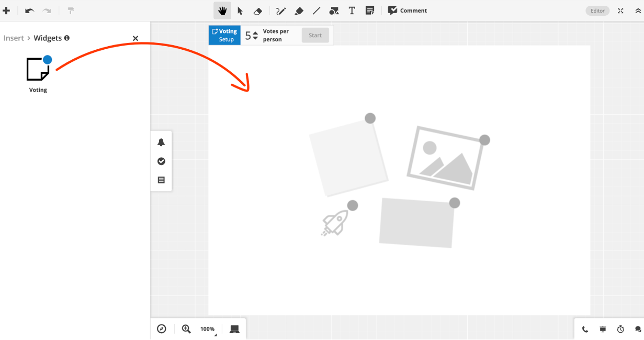Close the Widgets panel
The image size is (644, 340).
(x=135, y=38)
